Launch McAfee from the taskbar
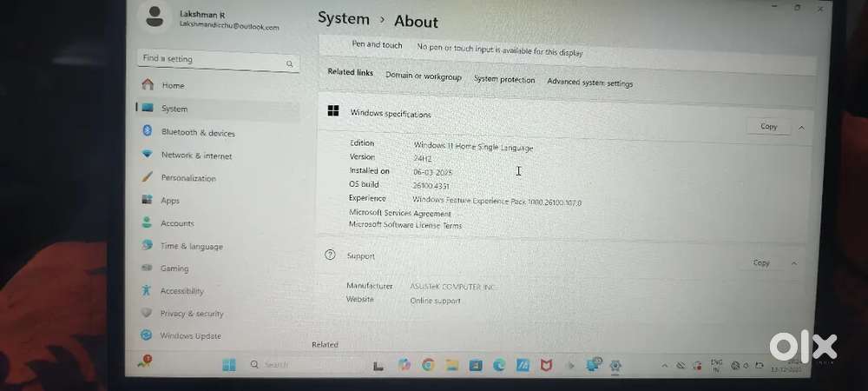868x391 pixels. point(547,365)
